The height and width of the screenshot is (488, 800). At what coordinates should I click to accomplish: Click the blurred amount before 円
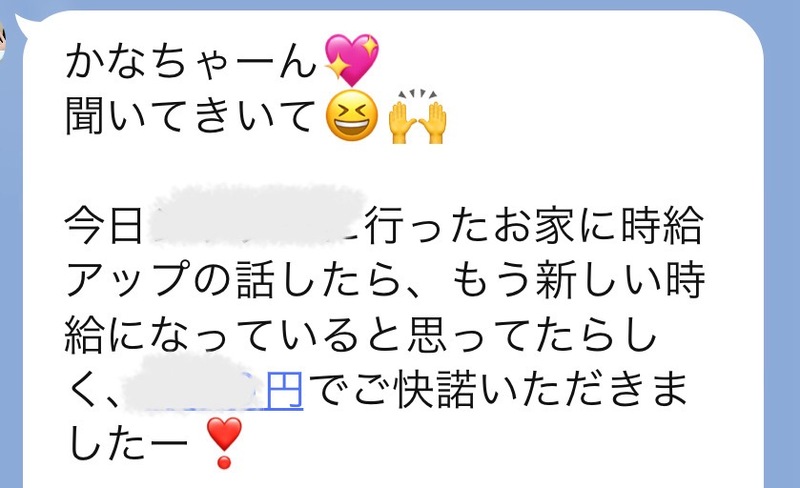[194, 385]
